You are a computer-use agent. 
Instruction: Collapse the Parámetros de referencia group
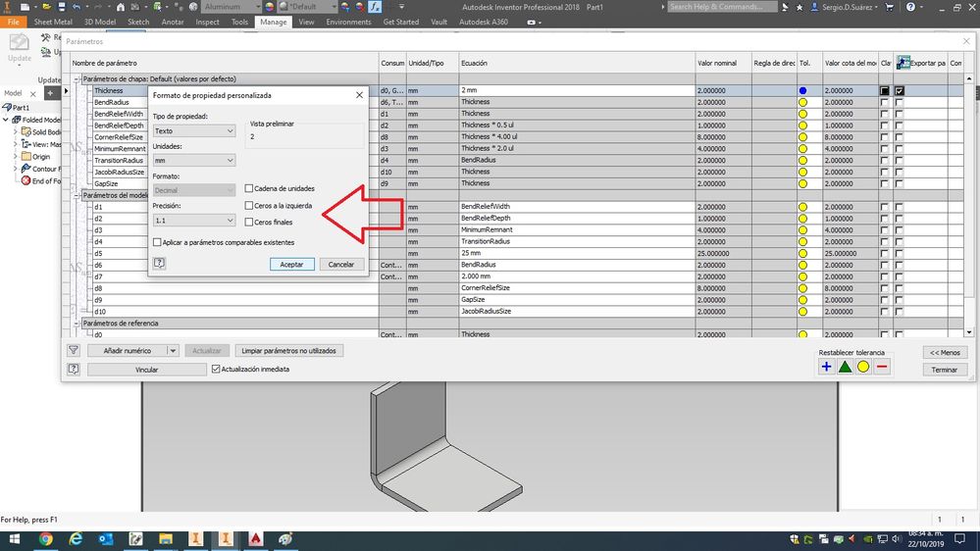point(77,324)
